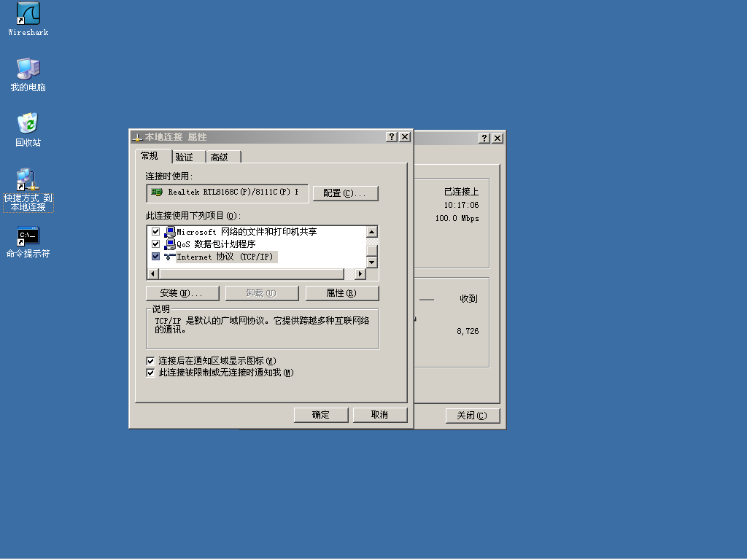This screenshot has width=747, height=560.
Task: Click the Internet protocol TCP/IP item icon
Action: (x=169, y=257)
